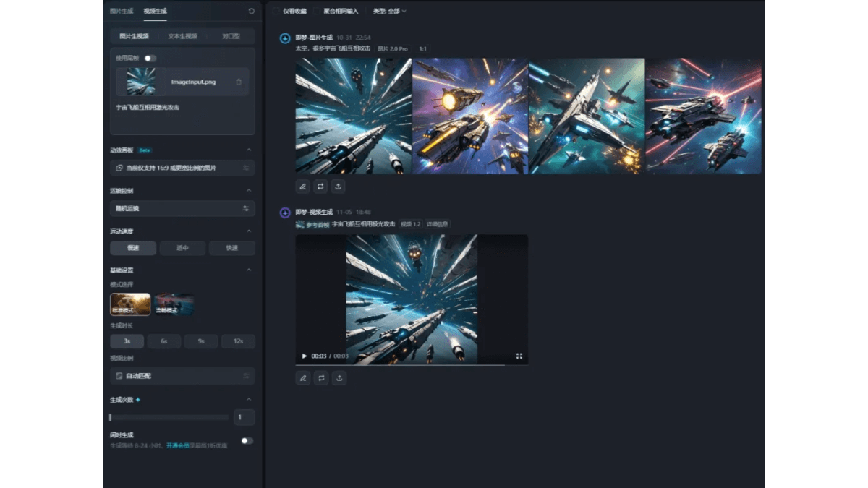Select 慢速 motion speed

pos(133,248)
